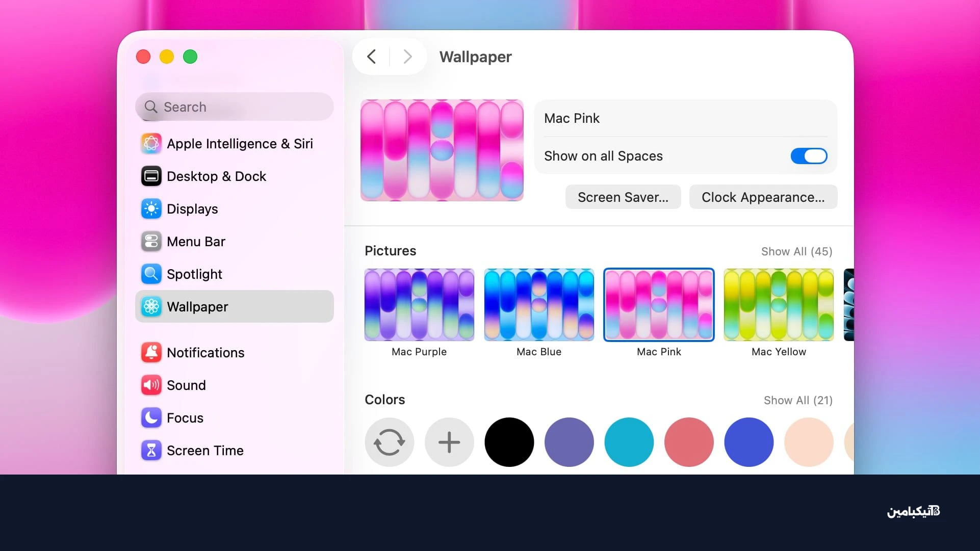Select the Focus moon icon

pyautogui.click(x=151, y=418)
